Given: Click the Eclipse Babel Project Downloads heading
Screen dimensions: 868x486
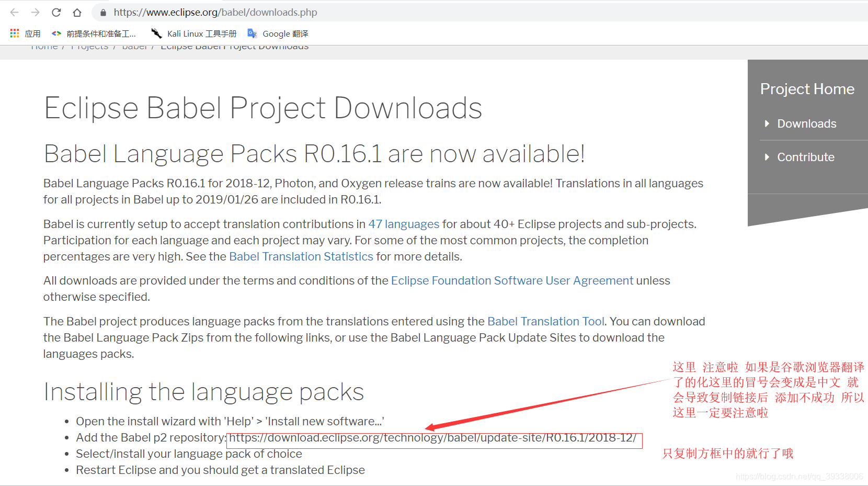Looking at the screenshot, I should tap(263, 108).
